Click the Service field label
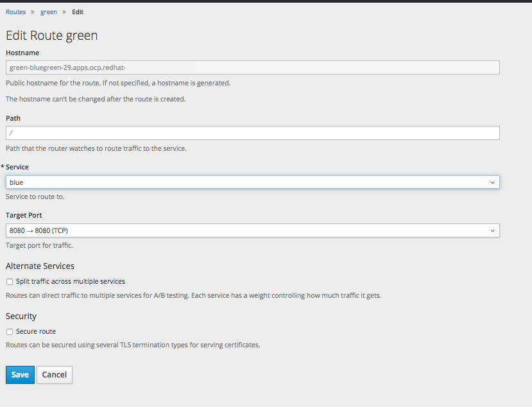Viewport: 532px width, 407px height. point(17,167)
